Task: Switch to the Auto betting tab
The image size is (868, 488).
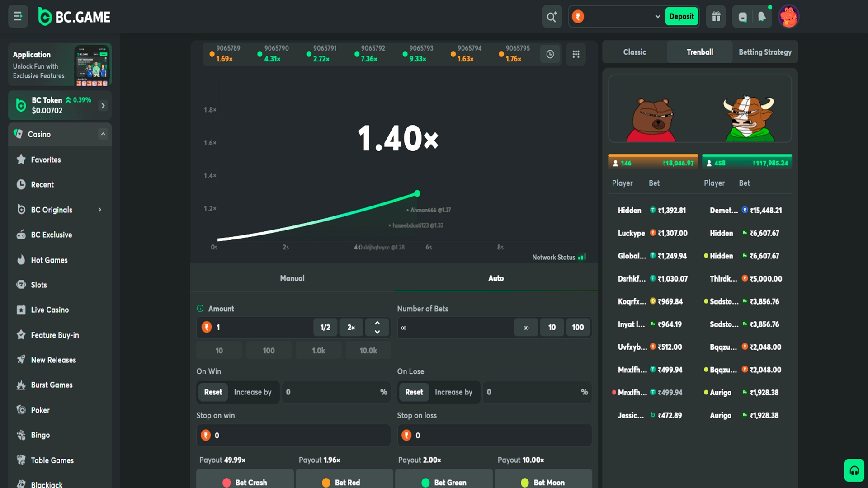Action: [496, 278]
